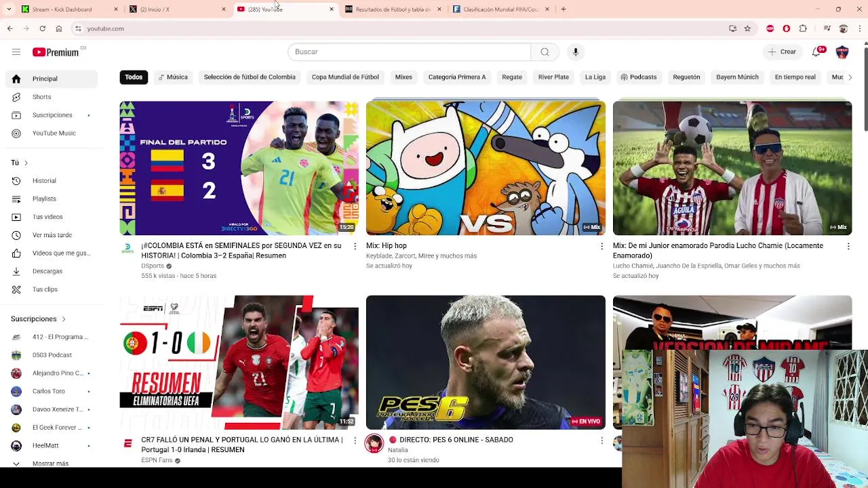The width and height of the screenshot is (868, 488).
Task: Open Carlos Toro subscription channel
Action: 52,391
